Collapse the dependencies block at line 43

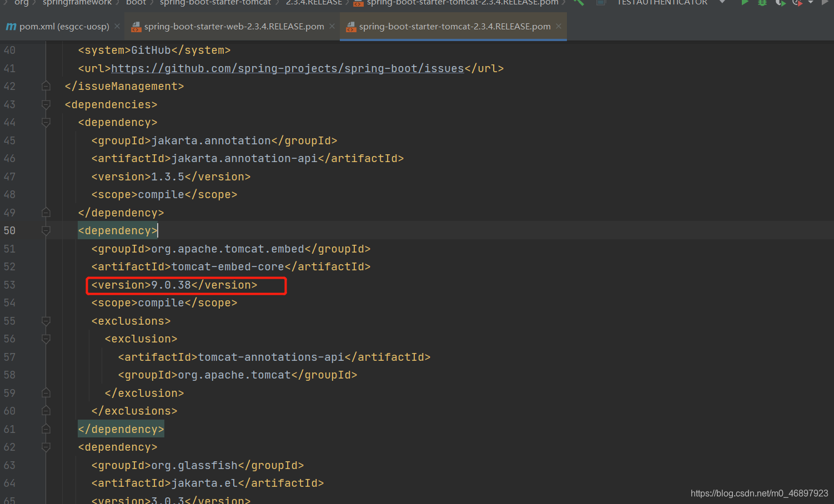click(46, 104)
